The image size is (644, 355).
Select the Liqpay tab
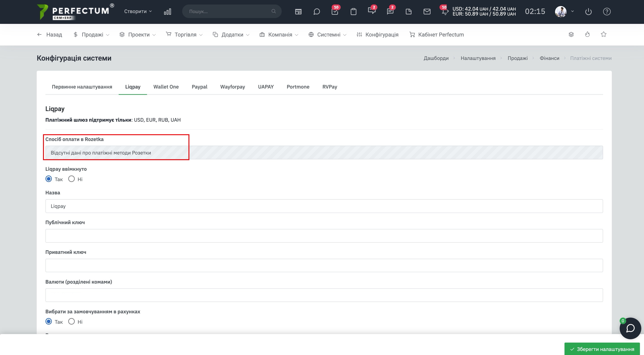click(x=133, y=87)
